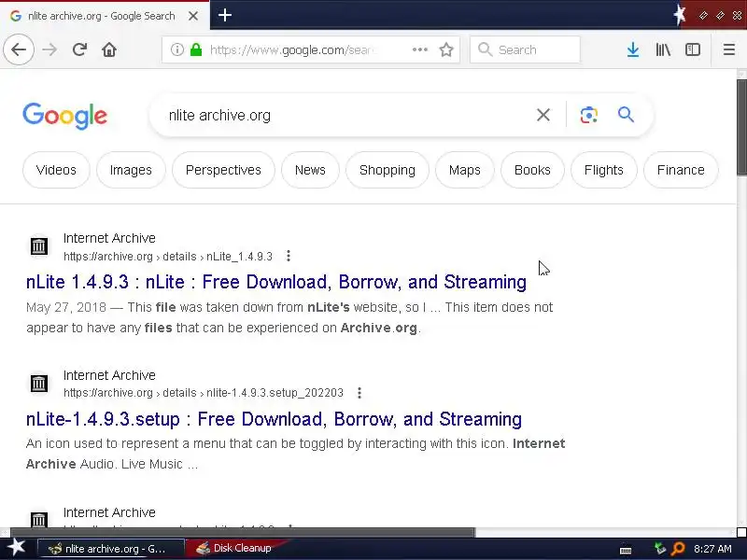This screenshot has width=747, height=560.
Task: Open the Firefox hamburger menu
Action: pos(729,49)
